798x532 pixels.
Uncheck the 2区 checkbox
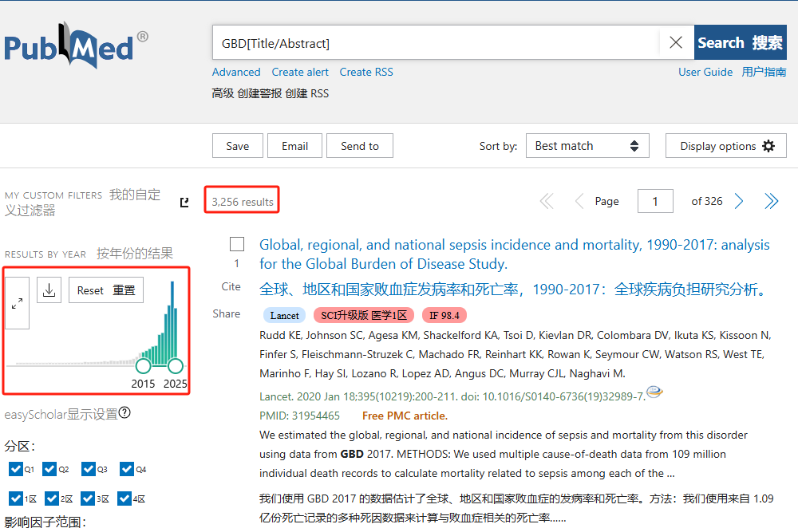(52, 499)
